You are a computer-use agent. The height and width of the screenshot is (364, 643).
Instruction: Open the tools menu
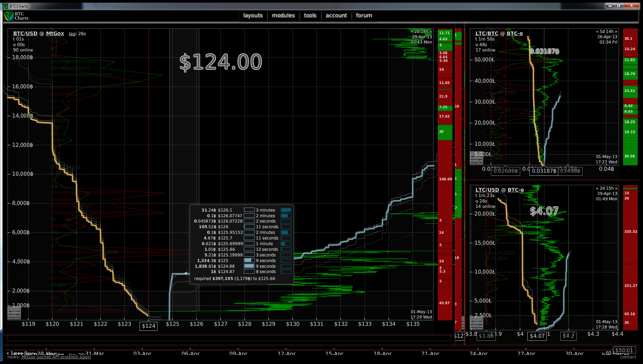click(310, 15)
